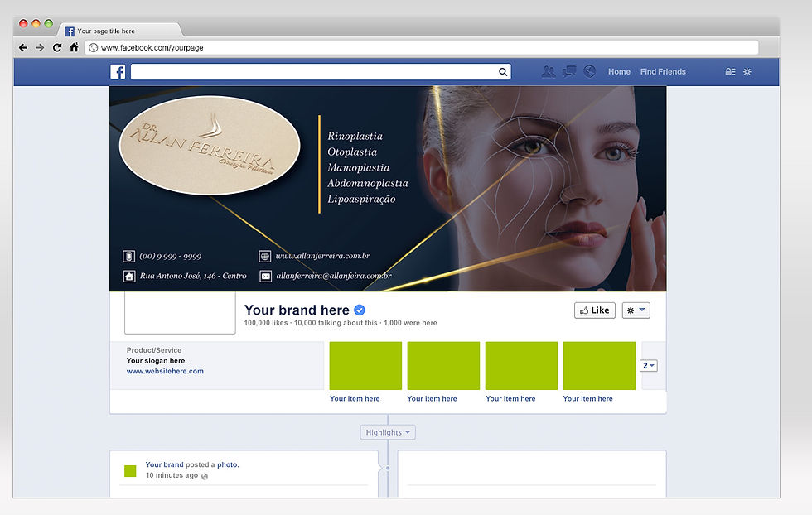Open the fourth Your item here label
Image resolution: width=812 pixels, height=515 pixels.
(x=587, y=398)
